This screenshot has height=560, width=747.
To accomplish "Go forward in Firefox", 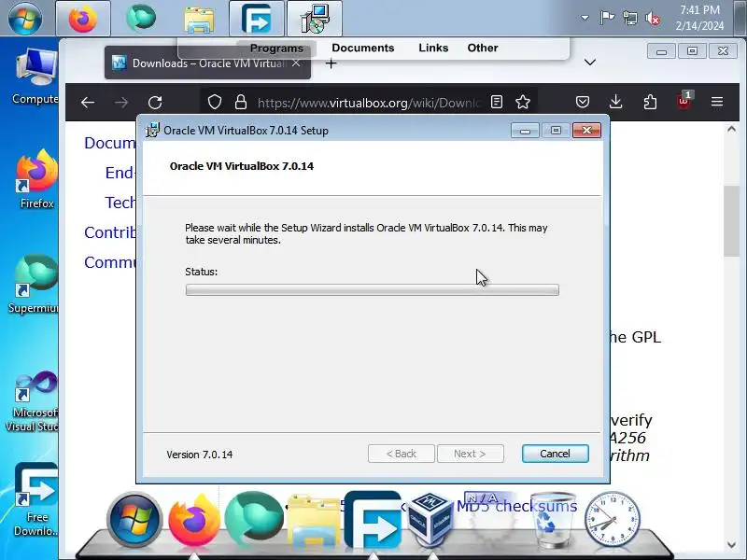I will pyautogui.click(x=121, y=102).
